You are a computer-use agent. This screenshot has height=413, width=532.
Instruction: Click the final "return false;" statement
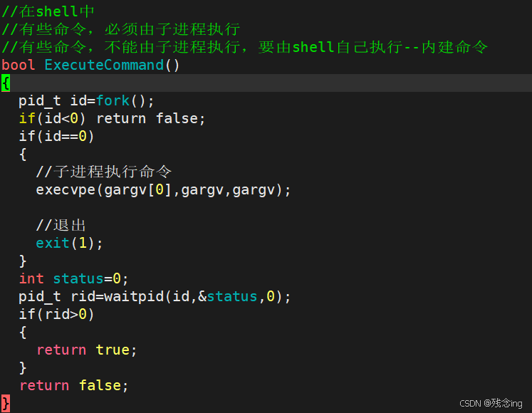pos(73,385)
